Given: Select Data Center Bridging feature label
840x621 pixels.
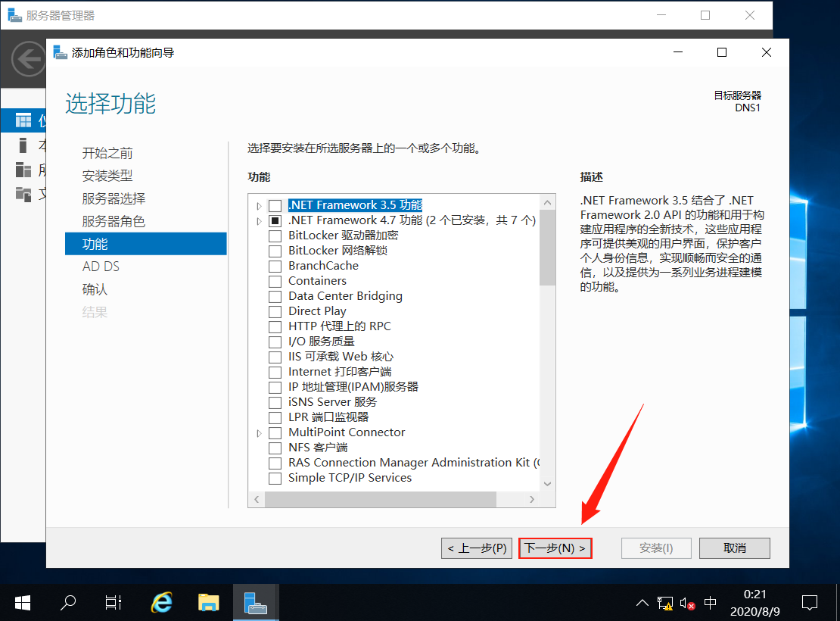Looking at the screenshot, I should [x=346, y=297].
